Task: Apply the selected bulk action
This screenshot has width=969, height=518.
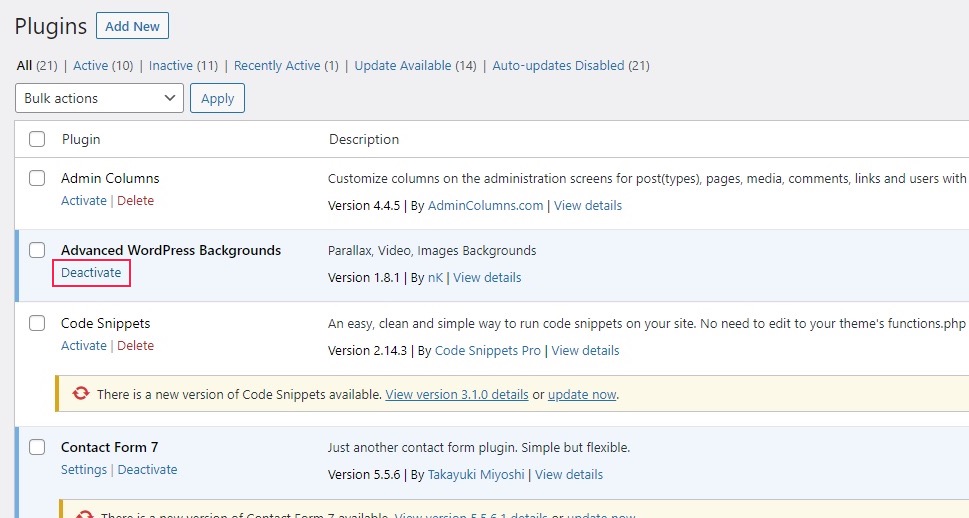Action: click(x=218, y=98)
